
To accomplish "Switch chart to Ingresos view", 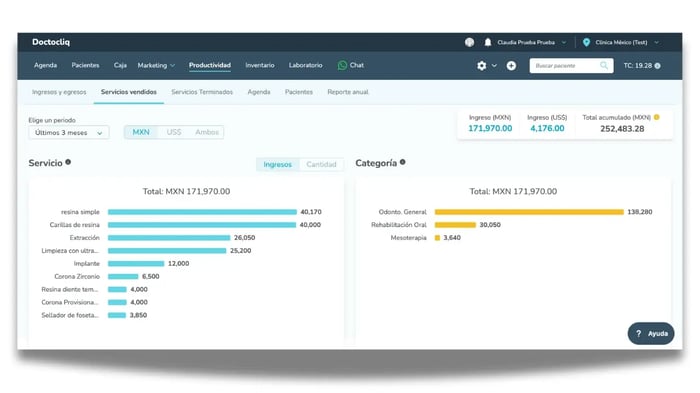I will tap(277, 164).
